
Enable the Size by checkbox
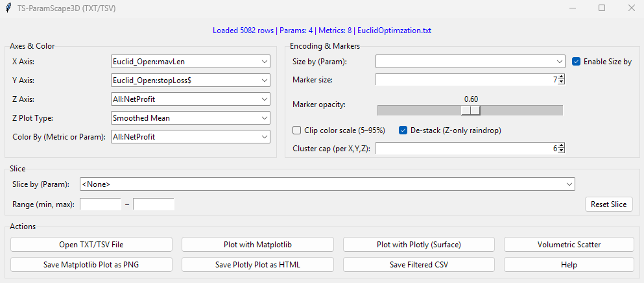(x=577, y=62)
